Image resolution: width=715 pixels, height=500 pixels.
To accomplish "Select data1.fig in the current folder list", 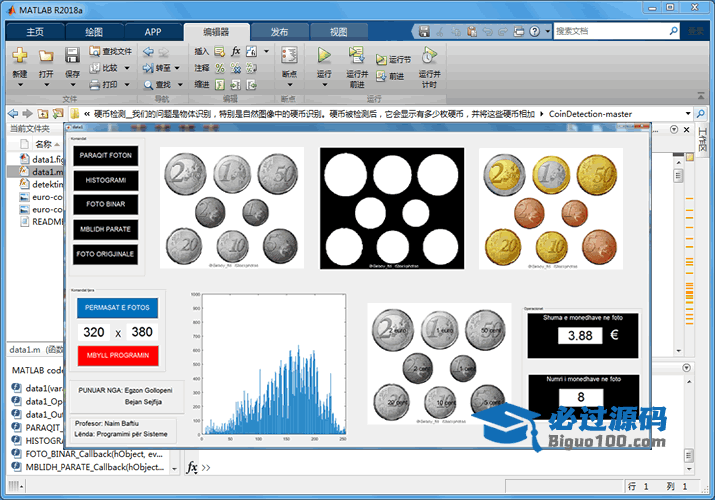I will click(47, 159).
